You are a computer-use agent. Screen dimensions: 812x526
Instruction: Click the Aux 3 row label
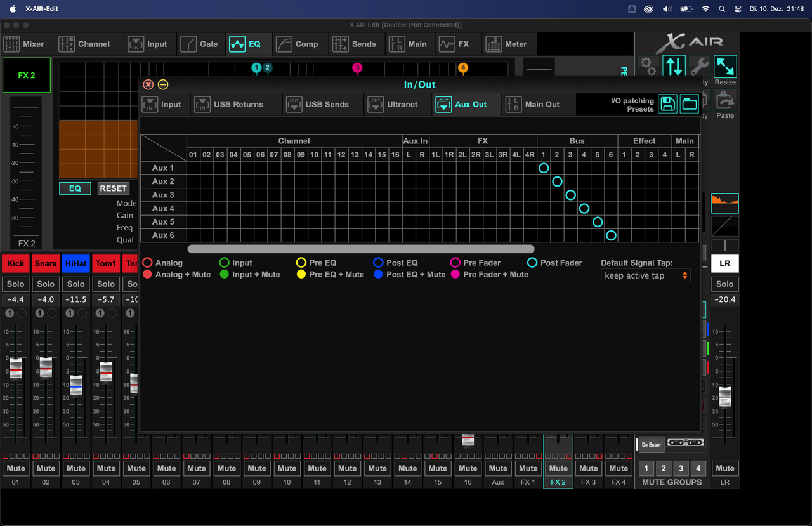[163, 195]
